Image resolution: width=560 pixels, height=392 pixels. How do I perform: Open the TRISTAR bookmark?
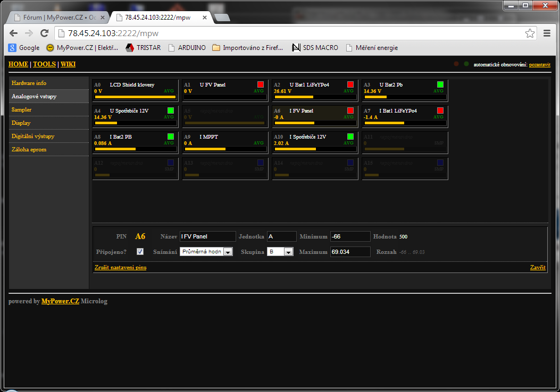click(x=144, y=47)
